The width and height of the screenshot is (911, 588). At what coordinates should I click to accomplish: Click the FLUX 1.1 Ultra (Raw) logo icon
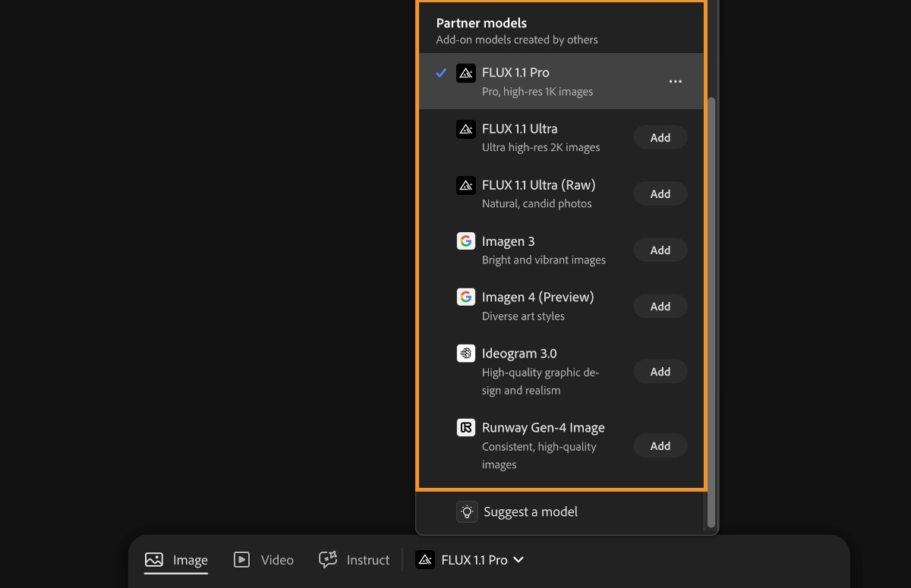pos(465,185)
